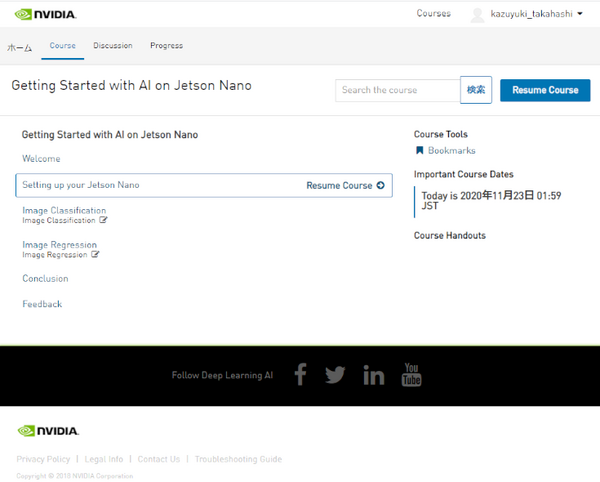
Task: Open the Troubleshooting Guide footer link
Action: click(x=238, y=459)
